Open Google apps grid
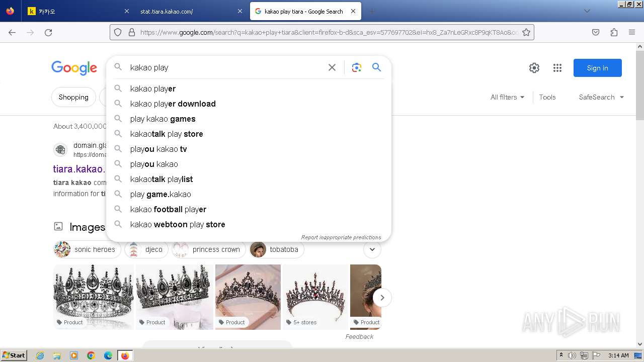Viewport: 644px width, 362px height. (557, 68)
